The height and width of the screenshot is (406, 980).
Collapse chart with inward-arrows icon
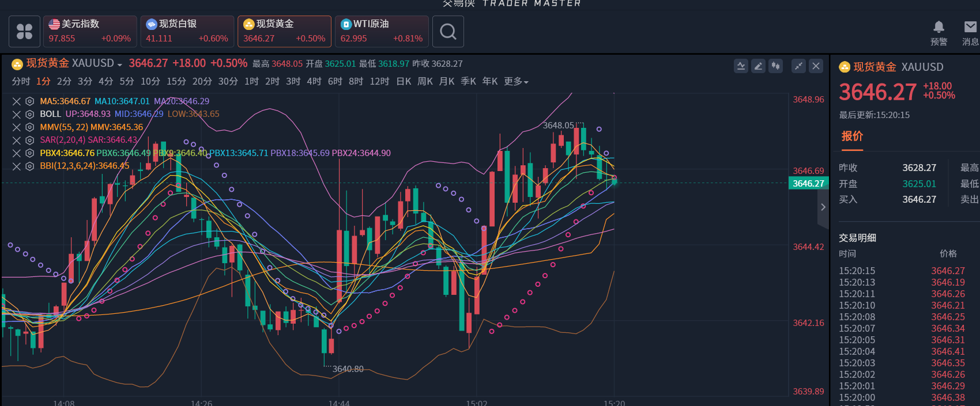(798, 66)
